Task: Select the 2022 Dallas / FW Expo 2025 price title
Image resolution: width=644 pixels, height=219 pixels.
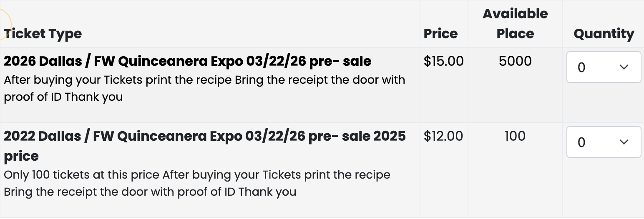Action: pyautogui.click(x=204, y=136)
